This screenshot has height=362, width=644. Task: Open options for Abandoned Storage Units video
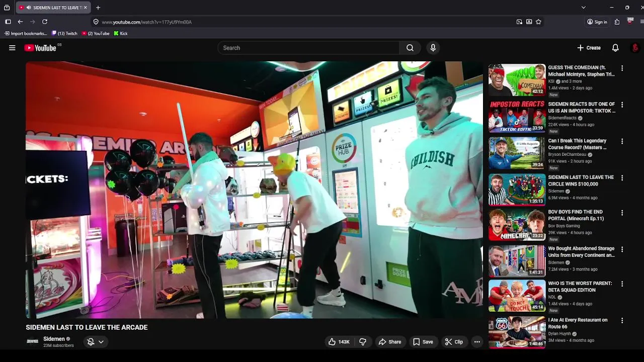point(622,249)
